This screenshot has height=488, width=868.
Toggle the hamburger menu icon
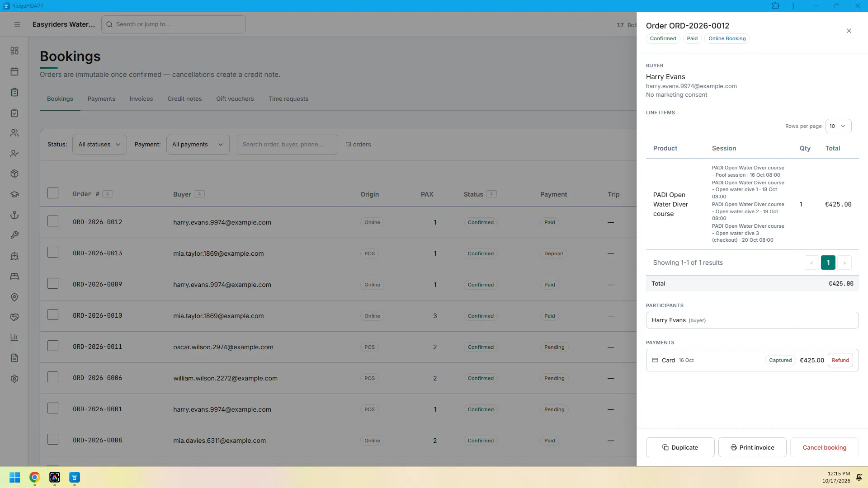point(17,24)
